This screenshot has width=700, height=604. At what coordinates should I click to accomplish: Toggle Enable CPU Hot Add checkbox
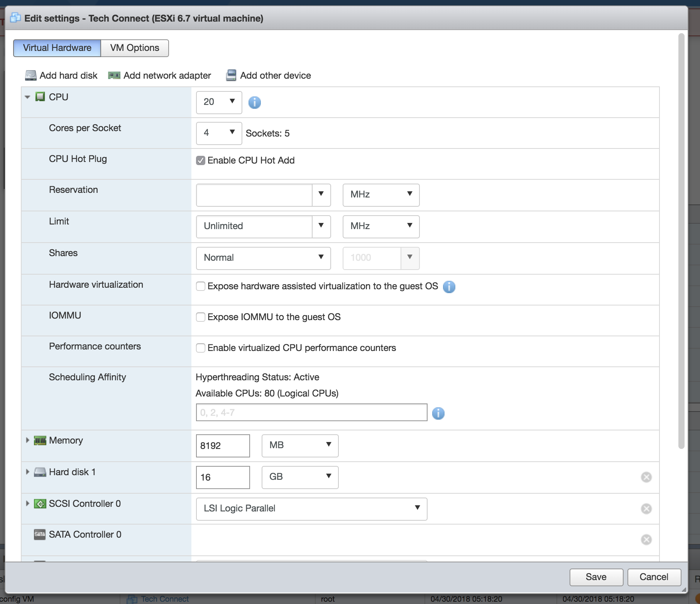201,160
